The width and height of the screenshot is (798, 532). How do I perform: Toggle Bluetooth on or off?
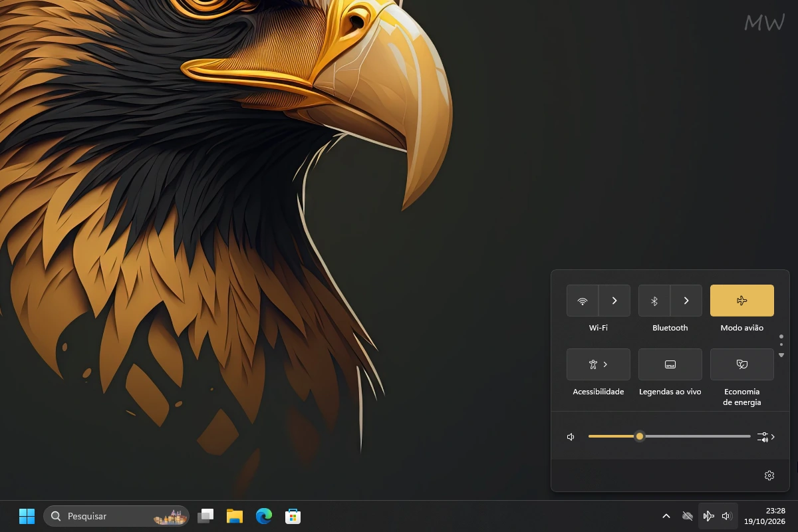click(x=654, y=301)
